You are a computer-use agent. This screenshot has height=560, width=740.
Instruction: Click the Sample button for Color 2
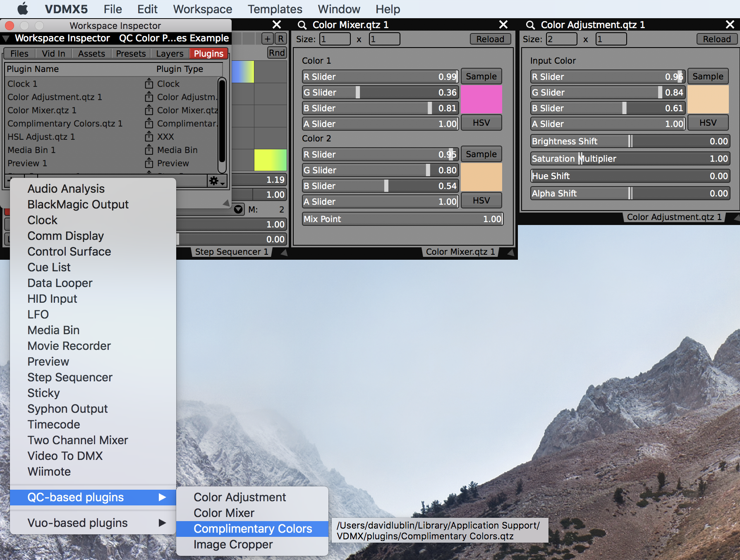pos(481,154)
